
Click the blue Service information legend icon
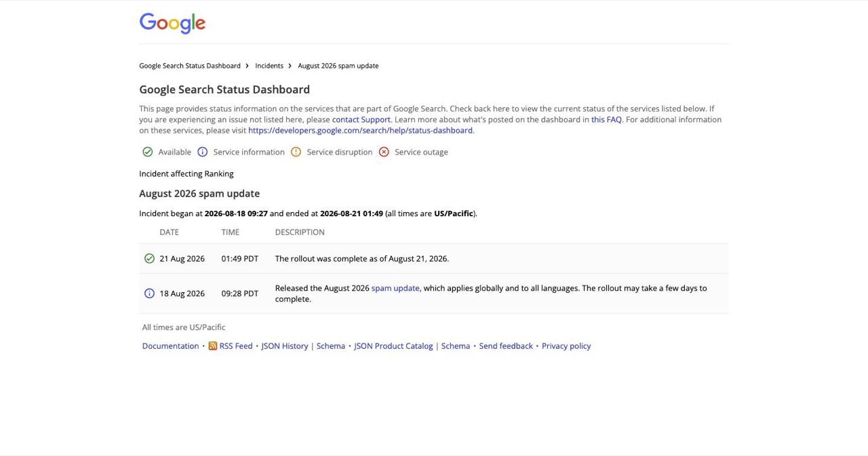pos(202,152)
